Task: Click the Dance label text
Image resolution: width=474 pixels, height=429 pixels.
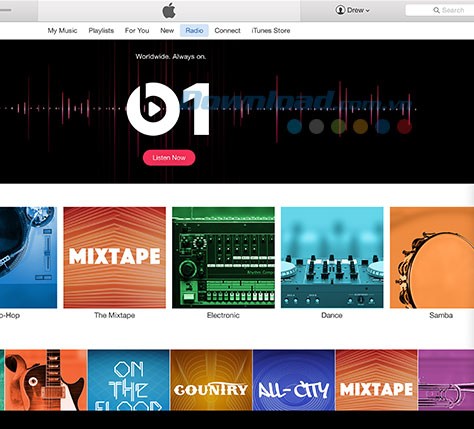Action: click(332, 315)
